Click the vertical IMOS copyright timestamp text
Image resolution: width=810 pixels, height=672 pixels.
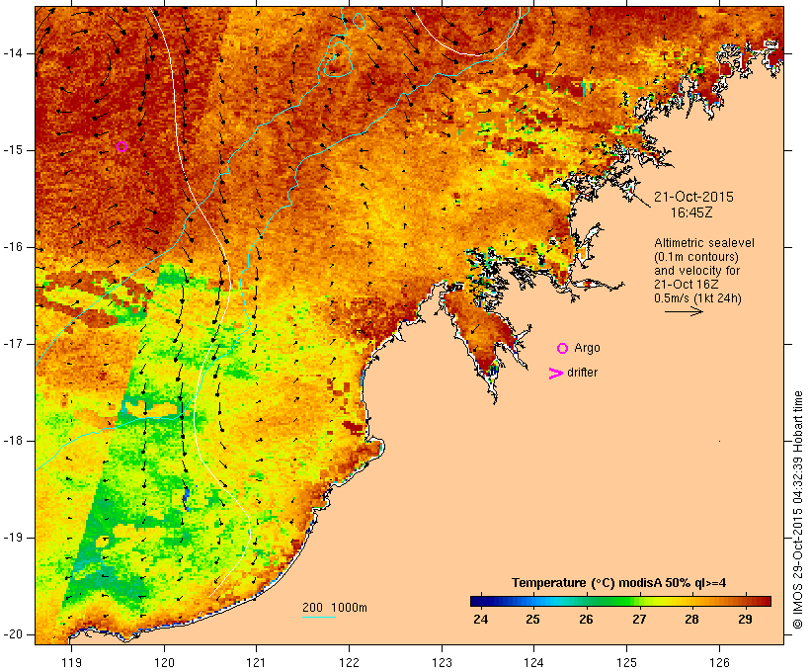[x=797, y=510]
